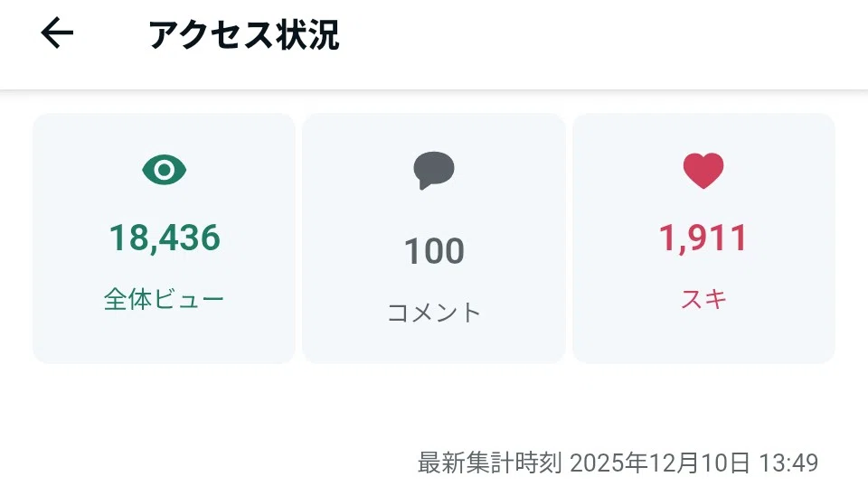Open the 全体ビュー label

click(x=164, y=299)
